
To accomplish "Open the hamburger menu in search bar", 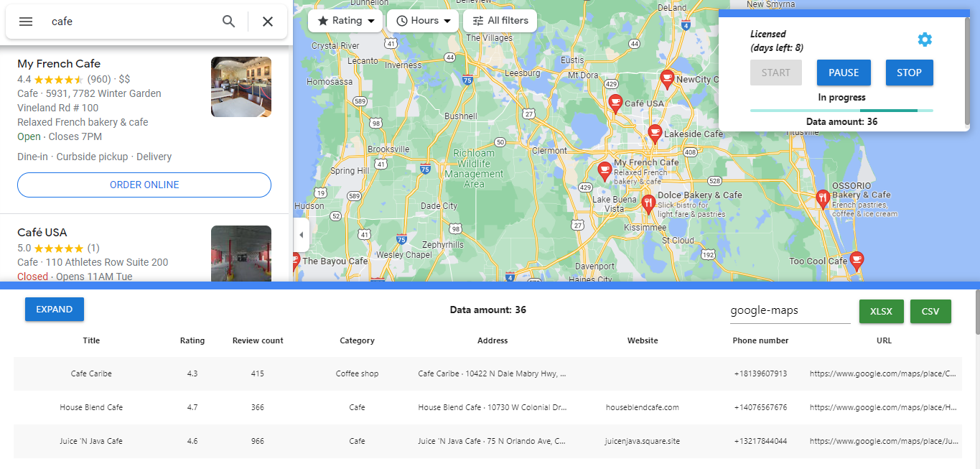I will pos(26,22).
